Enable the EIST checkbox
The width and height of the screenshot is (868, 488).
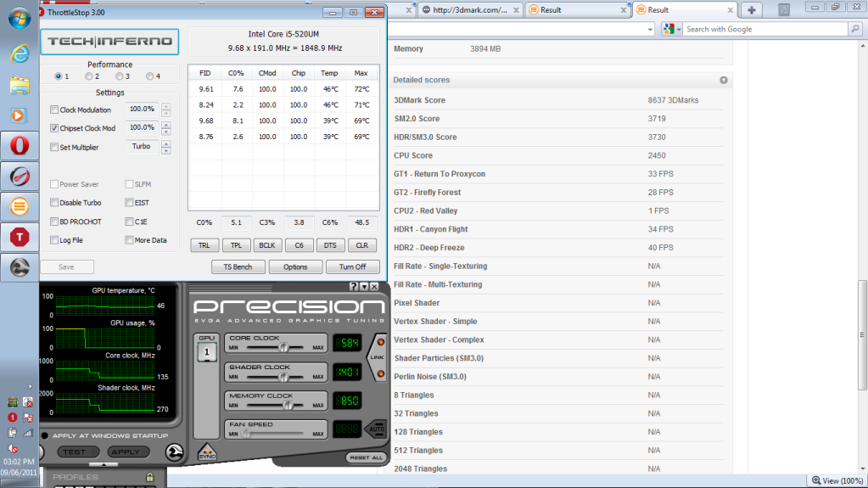(x=129, y=202)
